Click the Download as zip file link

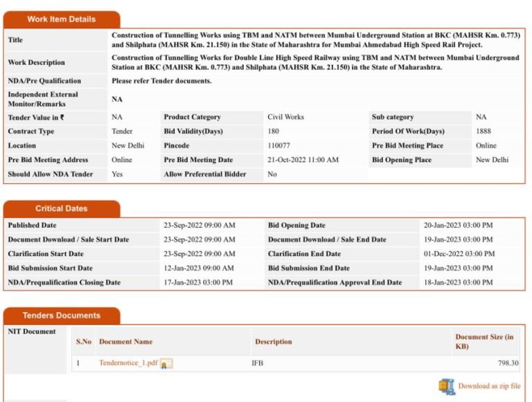click(x=489, y=385)
